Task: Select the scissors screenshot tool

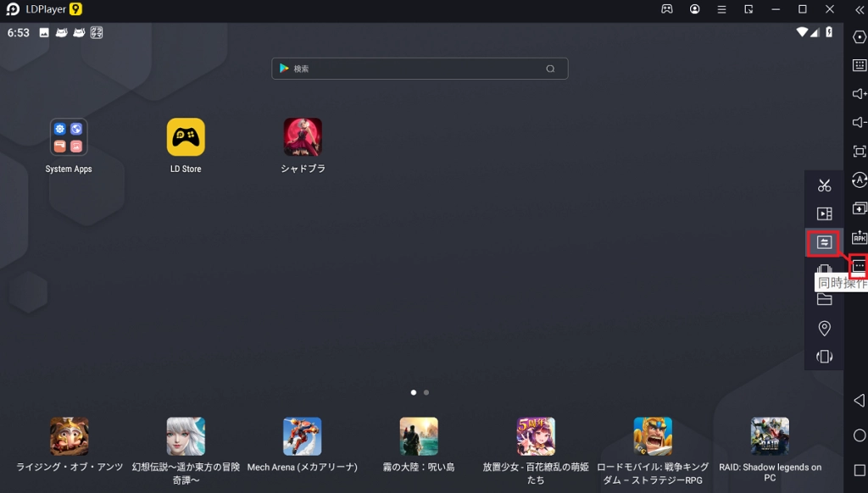Action: click(x=824, y=186)
